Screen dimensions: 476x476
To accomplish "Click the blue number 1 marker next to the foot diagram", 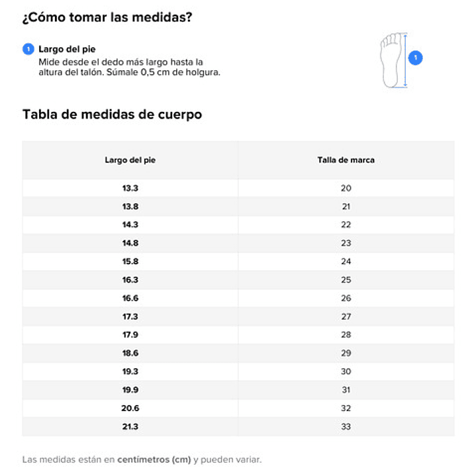I will pos(415,58).
